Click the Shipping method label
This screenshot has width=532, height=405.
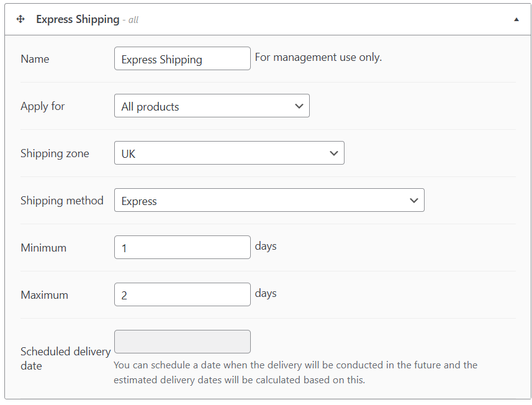coord(62,201)
